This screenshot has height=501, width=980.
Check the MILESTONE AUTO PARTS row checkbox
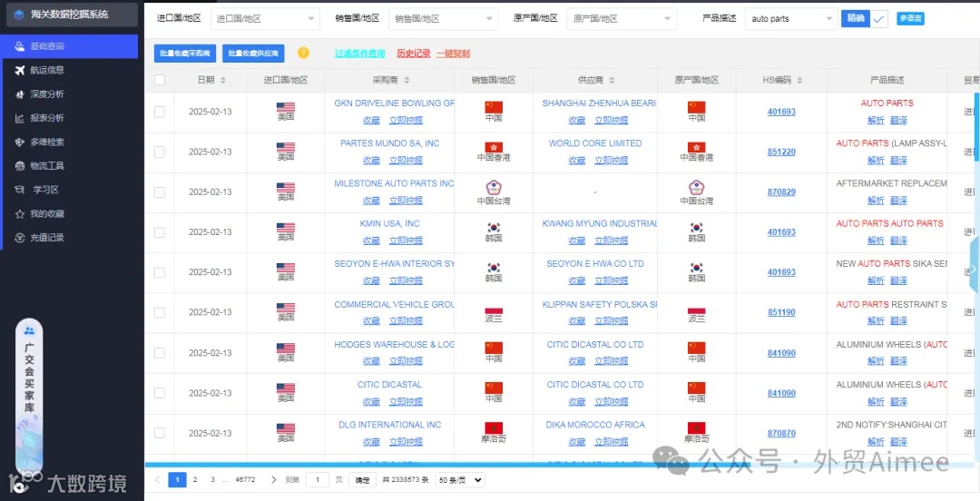pos(160,192)
